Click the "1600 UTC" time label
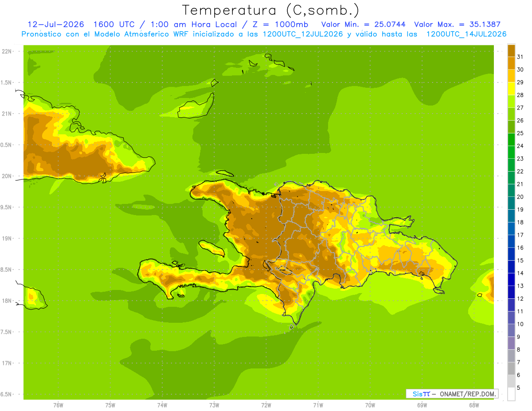The image size is (532, 411). pyautogui.click(x=114, y=24)
